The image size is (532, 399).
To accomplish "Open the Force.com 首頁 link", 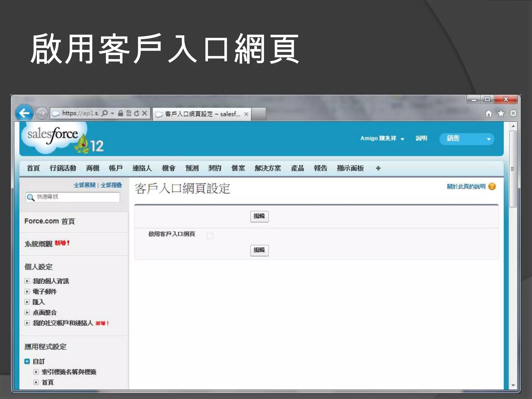I will point(50,221).
